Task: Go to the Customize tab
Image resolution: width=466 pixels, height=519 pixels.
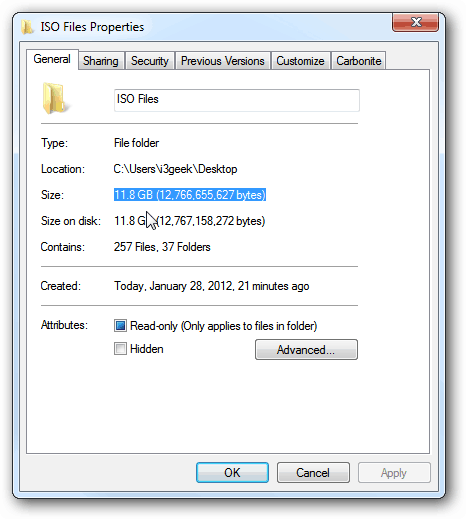Action: [300, 61]
